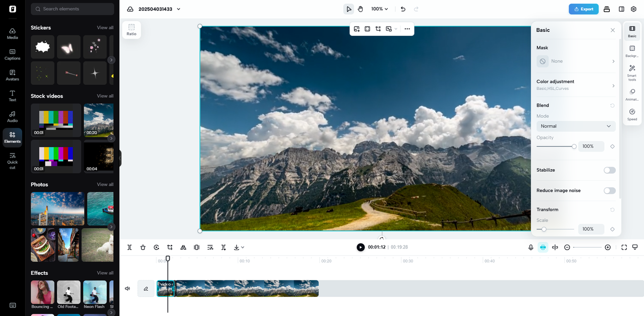644x316 pixels.
Task: Open the Smart tools tab
Action: (x=632, y=72)
